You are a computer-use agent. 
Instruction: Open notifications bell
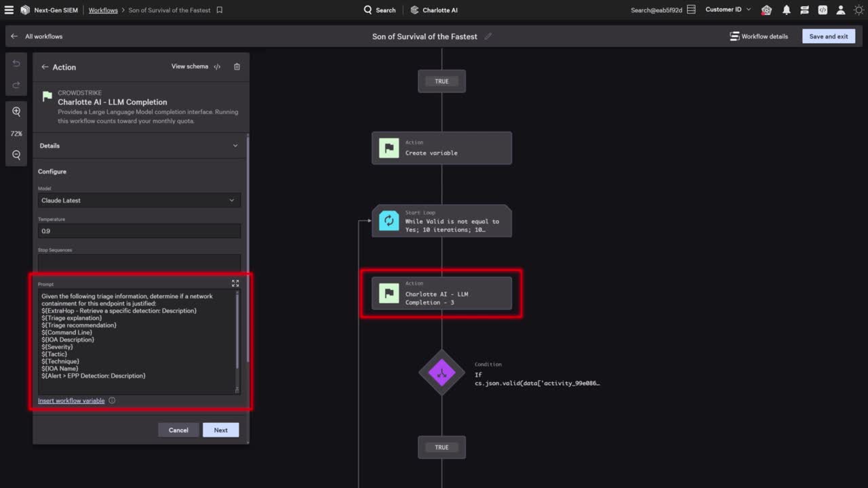[786, 10]
